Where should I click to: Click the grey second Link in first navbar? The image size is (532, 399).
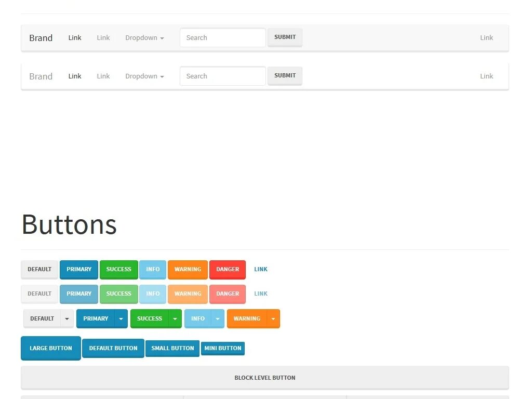click(x=103, y=37)
